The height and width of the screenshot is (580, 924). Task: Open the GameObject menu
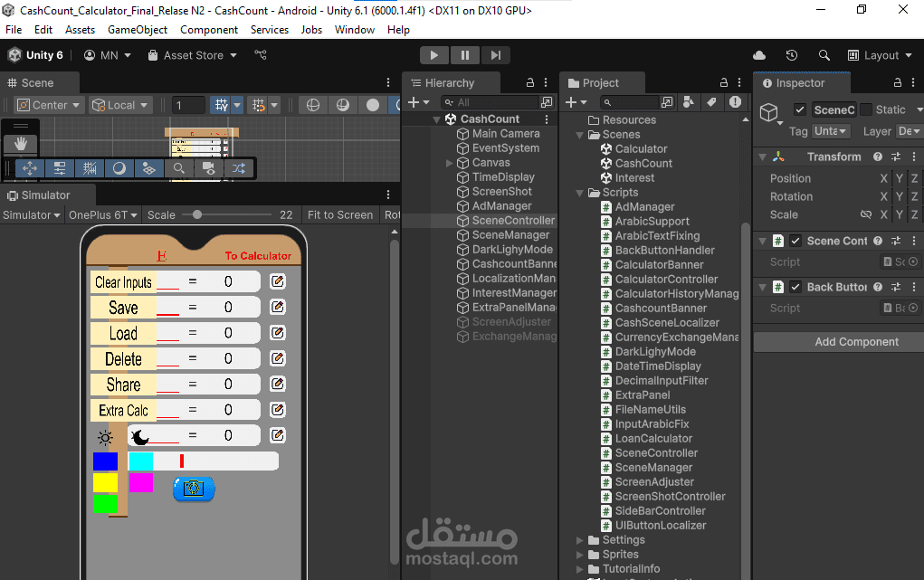click(x=138, y=30)
